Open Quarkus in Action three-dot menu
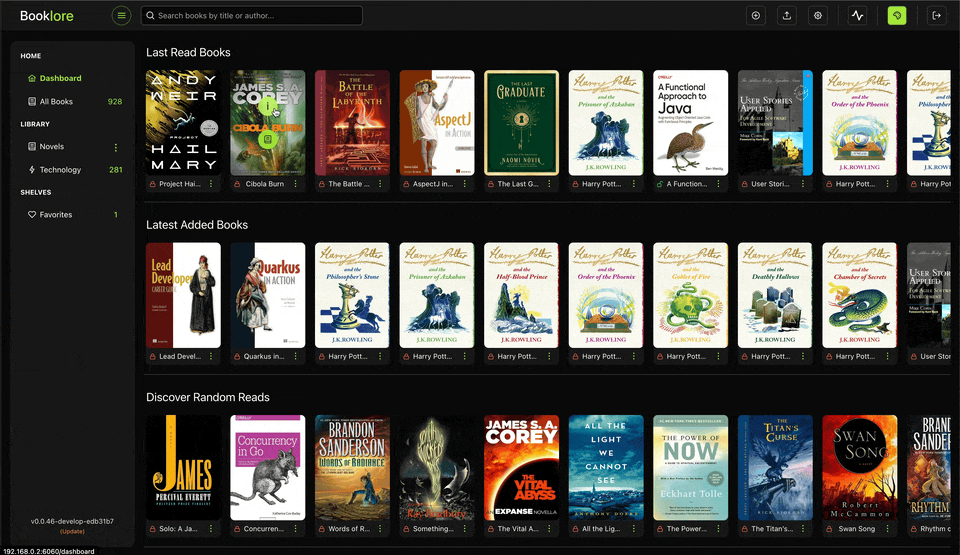This screenshot has height=555, width=960. click(296, 357)
